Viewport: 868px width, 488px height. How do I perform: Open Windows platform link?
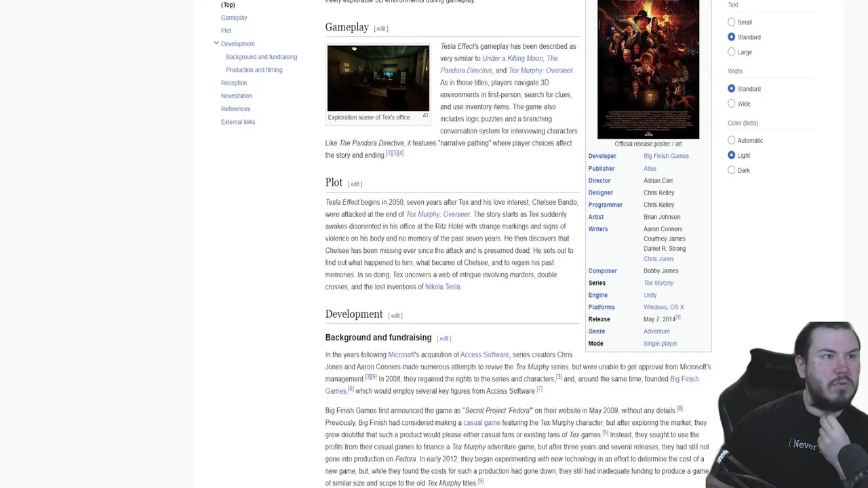pos(655,308)
